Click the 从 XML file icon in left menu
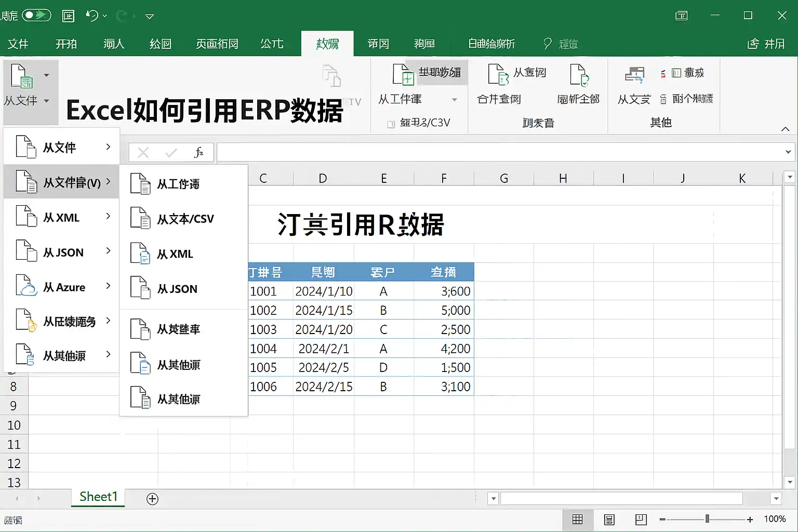 pyautogui.click(x=26, y=217)
